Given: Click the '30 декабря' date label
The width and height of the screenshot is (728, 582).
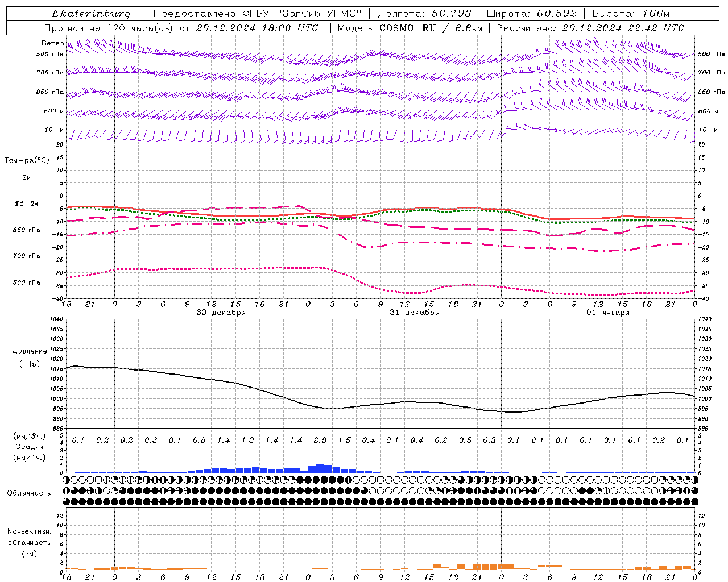Looking at the screenshot, I should pos(221,313).
